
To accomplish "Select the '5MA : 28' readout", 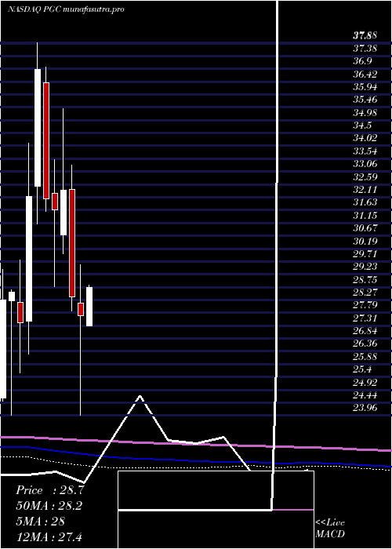I will (x=40, y=521).
